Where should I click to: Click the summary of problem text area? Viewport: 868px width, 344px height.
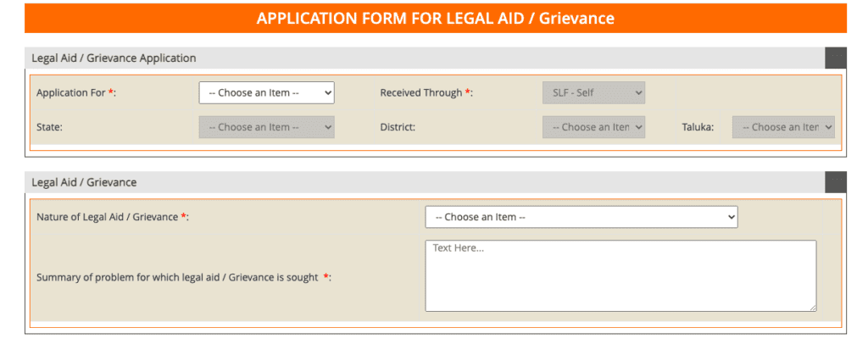point(620,275)
